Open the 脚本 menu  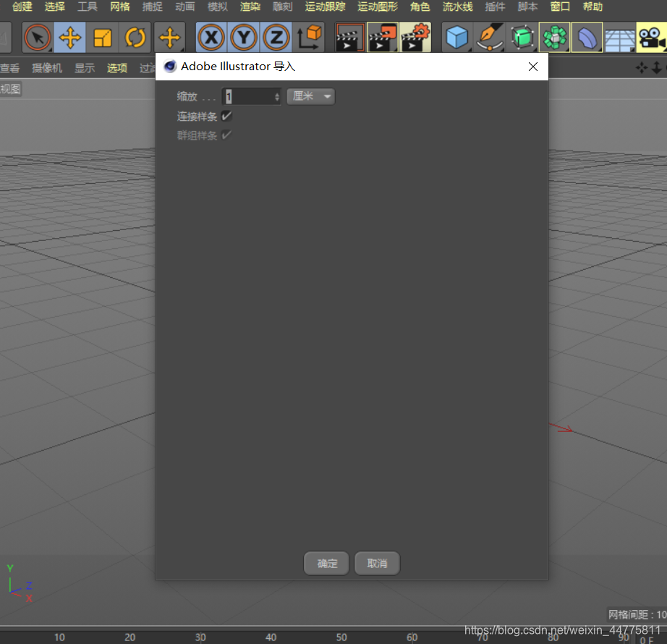point(528,7)
